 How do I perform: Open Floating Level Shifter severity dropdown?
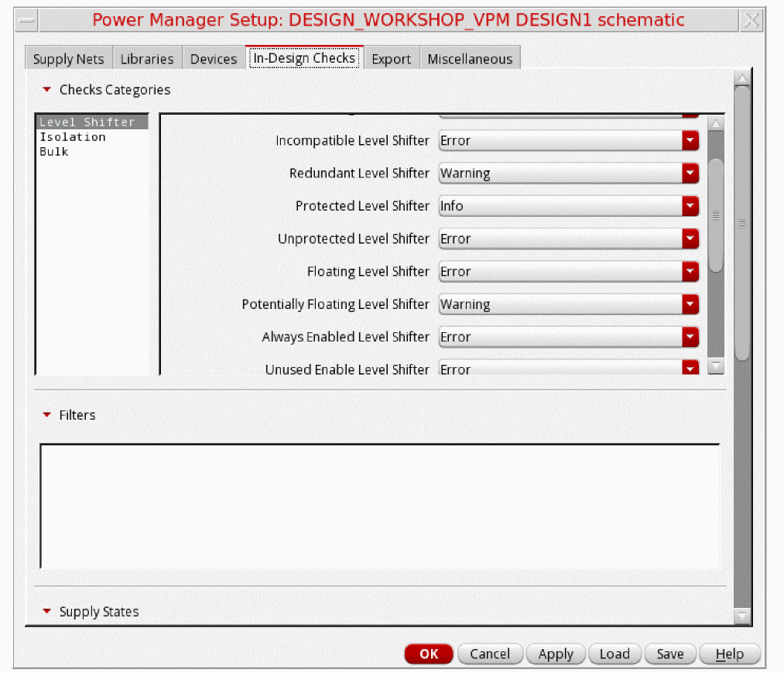(569, 272)
